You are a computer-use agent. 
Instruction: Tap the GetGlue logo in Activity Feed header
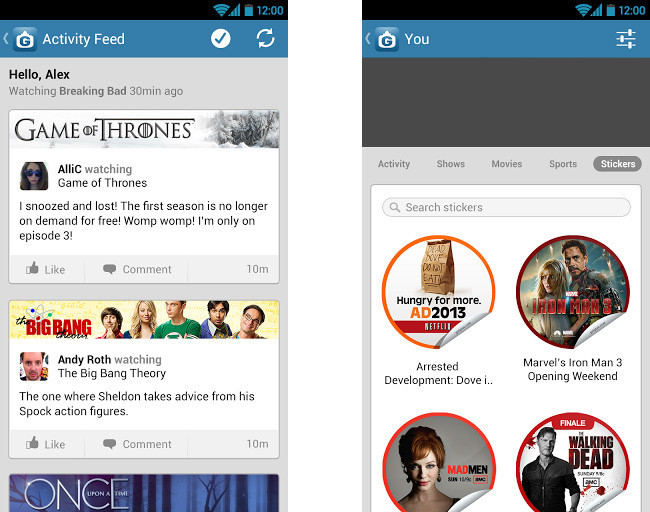click(25, 39)
